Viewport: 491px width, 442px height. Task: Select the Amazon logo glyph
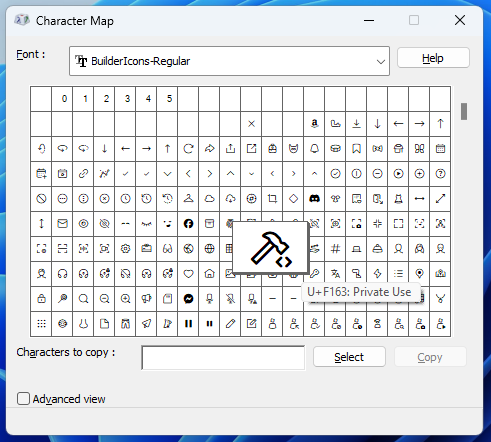pyautogui.click(x=314, y=124)
